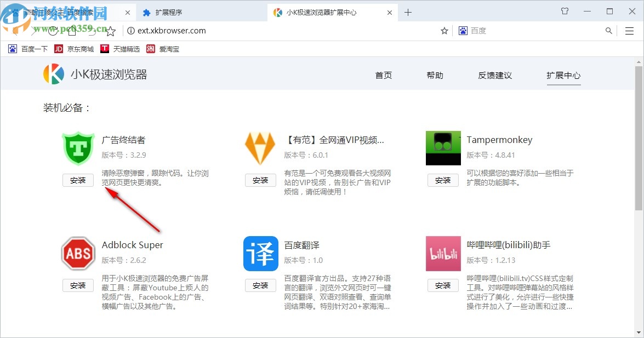The width and height of the screenshot is (644, 338).
Task: Click the 有范VIP orange diamond icon
Action: pos(260,147)
